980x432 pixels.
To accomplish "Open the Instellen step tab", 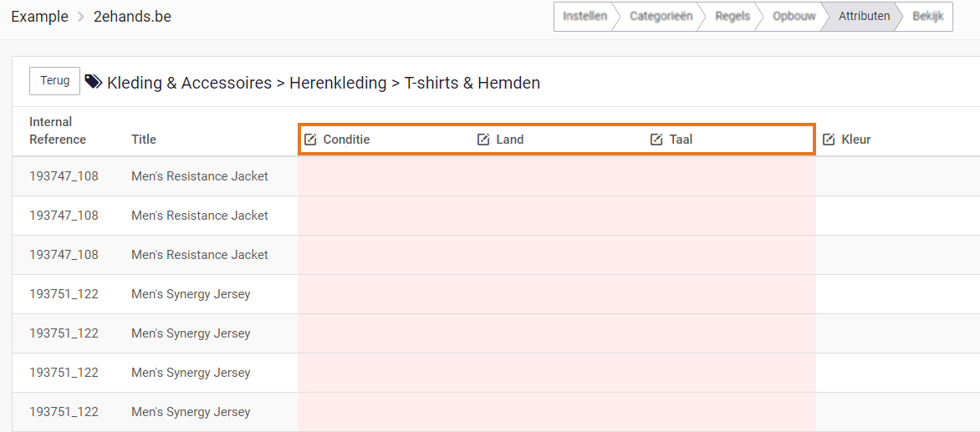I will point(584,17).
